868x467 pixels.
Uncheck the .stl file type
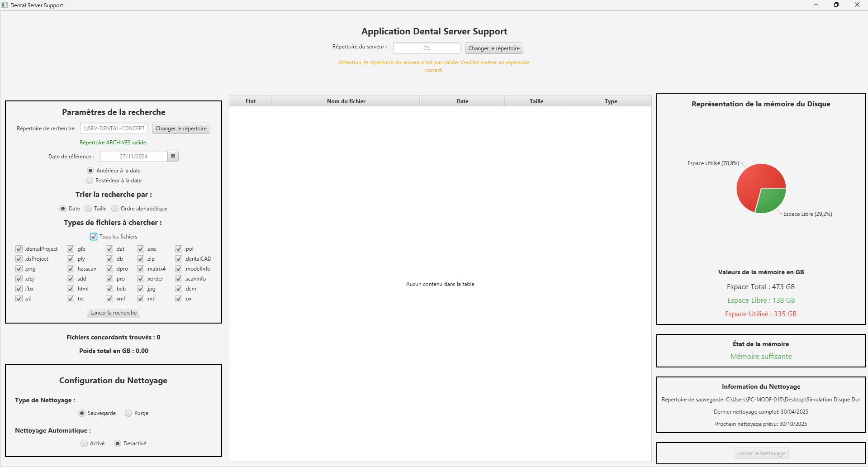coord(19,299)
